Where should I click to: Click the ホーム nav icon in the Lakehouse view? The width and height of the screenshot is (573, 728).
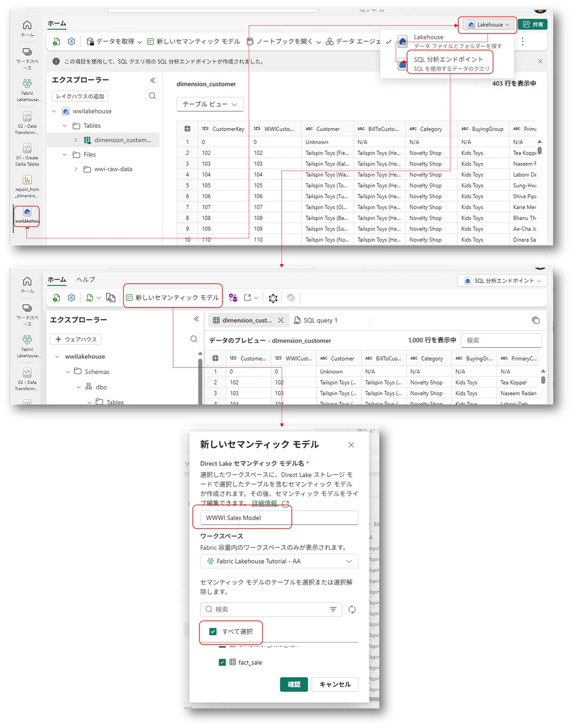pos(27,28)
